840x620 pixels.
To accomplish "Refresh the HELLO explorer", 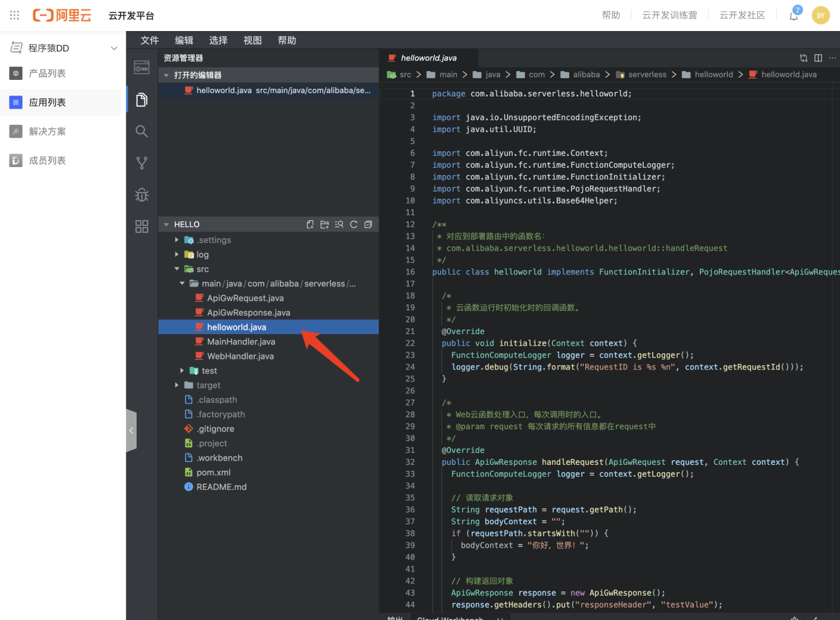I will 354,224.
